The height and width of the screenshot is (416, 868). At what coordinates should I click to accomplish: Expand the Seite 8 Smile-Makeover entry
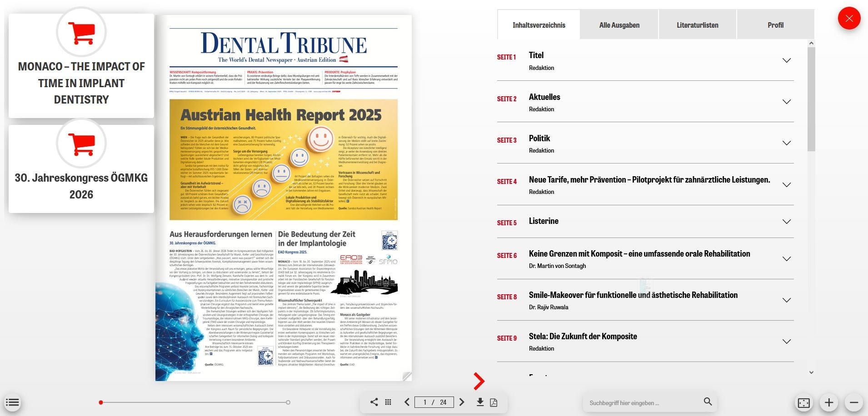[x=787, y=300]
